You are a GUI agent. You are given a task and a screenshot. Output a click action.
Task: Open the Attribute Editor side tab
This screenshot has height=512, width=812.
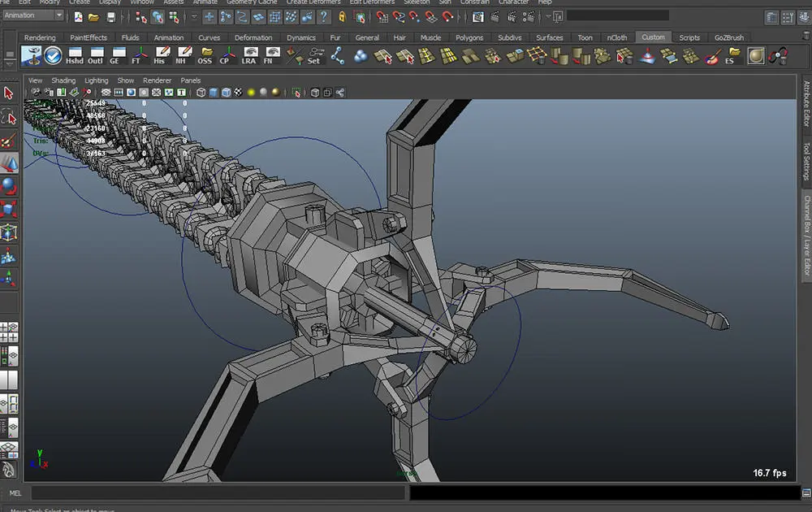[806, 103]
